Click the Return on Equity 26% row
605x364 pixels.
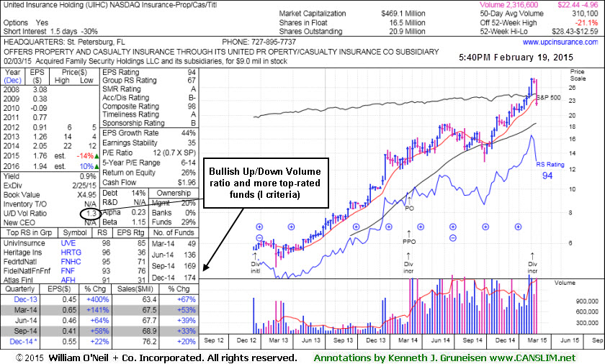tap(149, 173)
